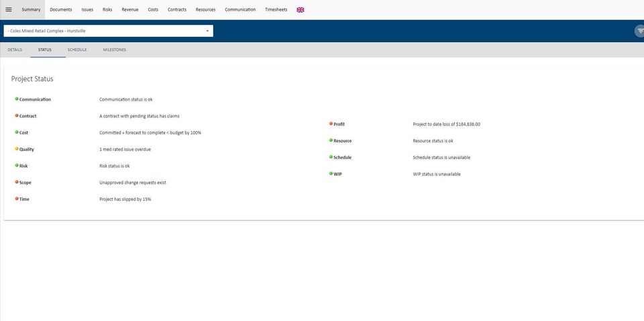Screen dimensions: 644x321
Task: Click the green Schedule status dot
Action: pyautogui.click(x=331, y=157)
